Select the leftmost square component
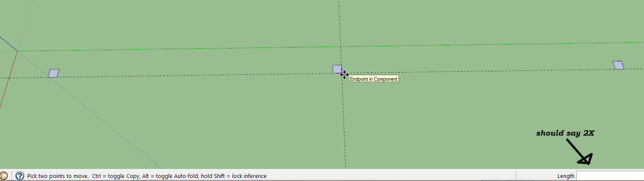Image resolution: width=644 pixels, height=181 pixels. click(53, 73)
